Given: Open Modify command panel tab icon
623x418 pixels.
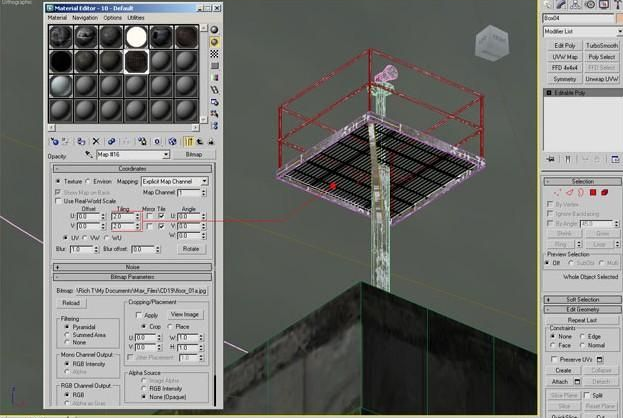Looking at the screenshot, I should coord(561,4).
